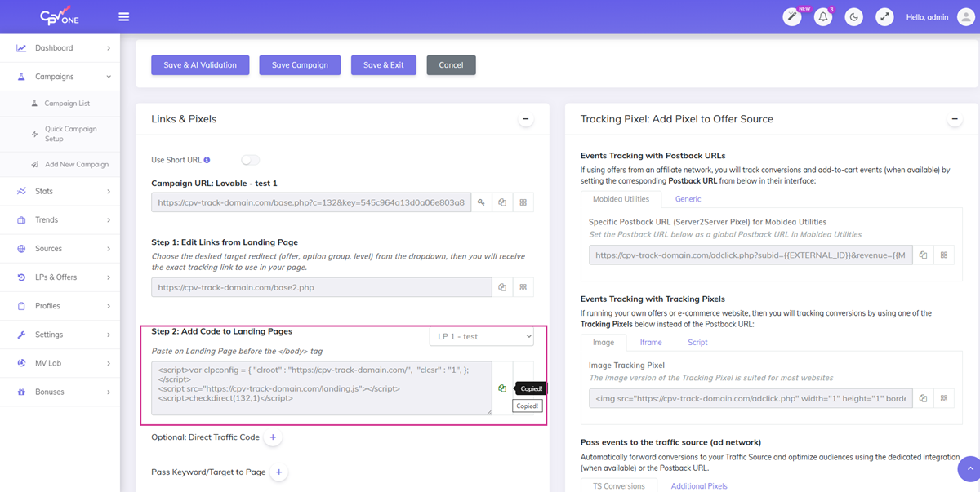The width and height of the screenshot is (980, 492).
Task: Click the Use Short URL info icon
Action: point(207,160)
